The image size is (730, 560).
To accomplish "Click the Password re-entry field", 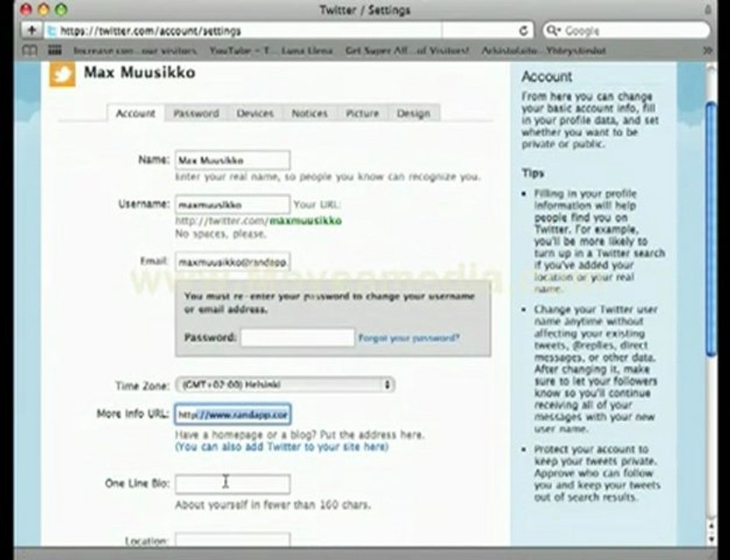I will pos(298,338).
